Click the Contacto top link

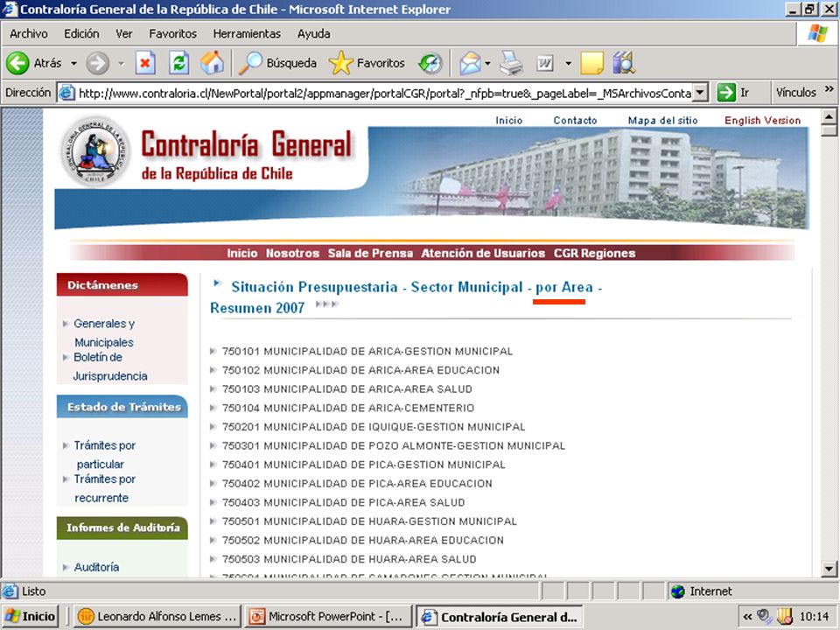pyautogui.click(x=575, y=121)
